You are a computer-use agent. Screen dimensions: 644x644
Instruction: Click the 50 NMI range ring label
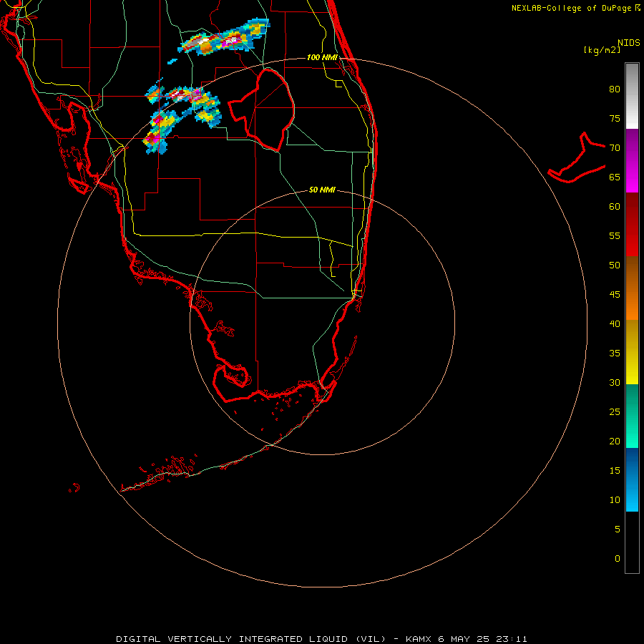pyautogui.click(x=322, y=190)
